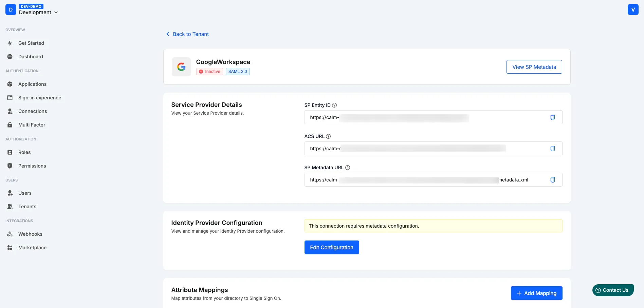Open the Marketplace section
The width and height of the screenshot is (644, 308).
click(32, 247)
